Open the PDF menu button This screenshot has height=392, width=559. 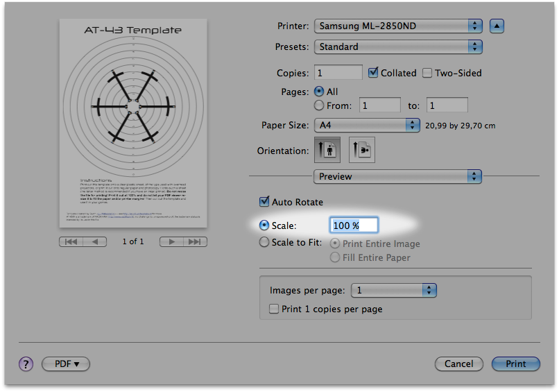point(66,364)
